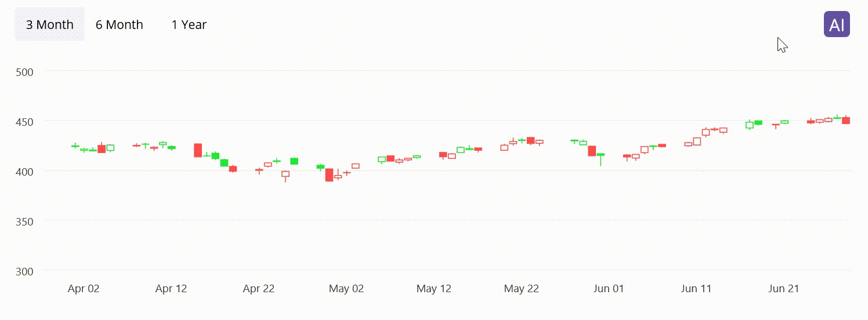Click the Jun 11 date label
The height and width of the screenshot is (320, 868).
point(696,289)
